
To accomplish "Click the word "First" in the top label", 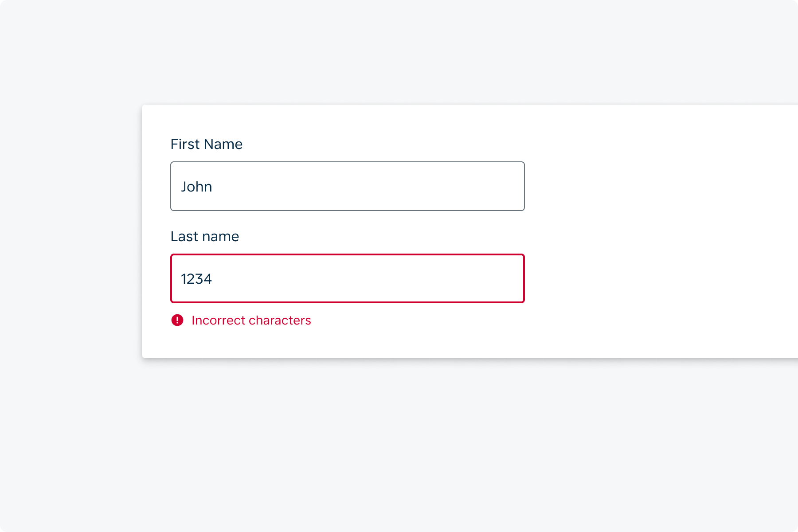I will pyautogui.click(x=185, y=144).
